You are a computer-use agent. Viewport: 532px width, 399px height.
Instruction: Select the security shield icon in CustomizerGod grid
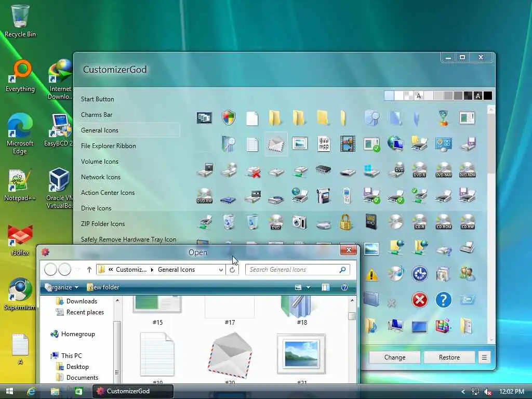pos(229,118)
